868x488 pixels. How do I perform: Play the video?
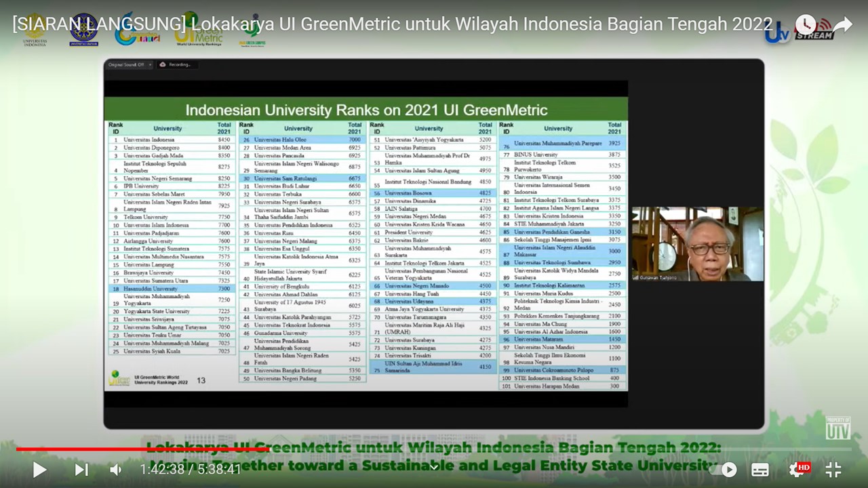click(39, 469)
